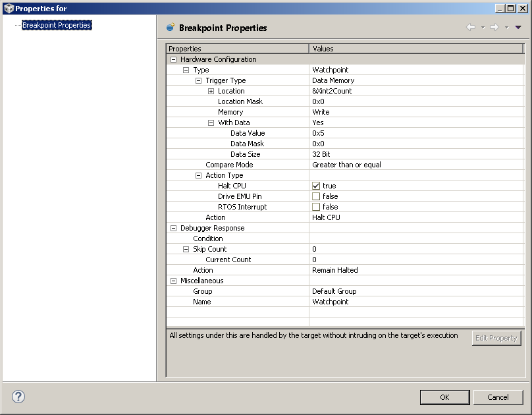Select the Condition row
This screenshot has width=532, height=415.
(345, 238)
